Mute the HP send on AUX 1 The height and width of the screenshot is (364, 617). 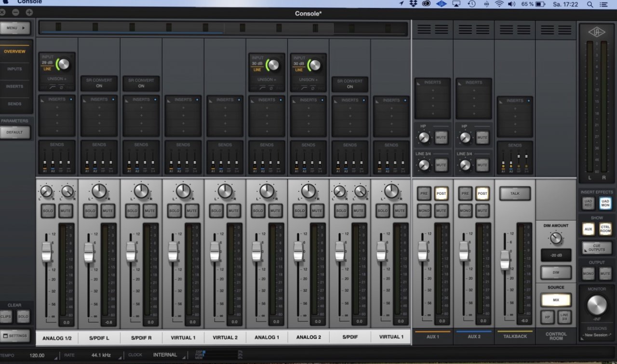click(441, 137)
